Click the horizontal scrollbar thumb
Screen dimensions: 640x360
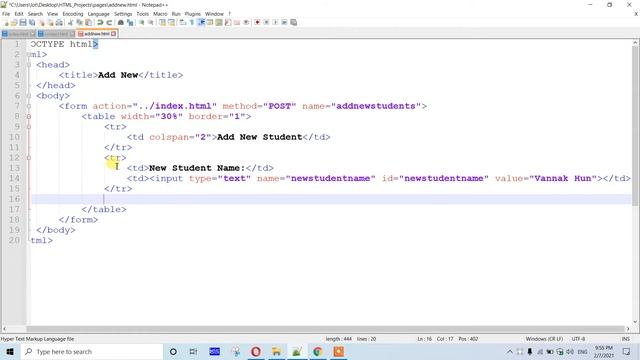(x=325, y=329)
